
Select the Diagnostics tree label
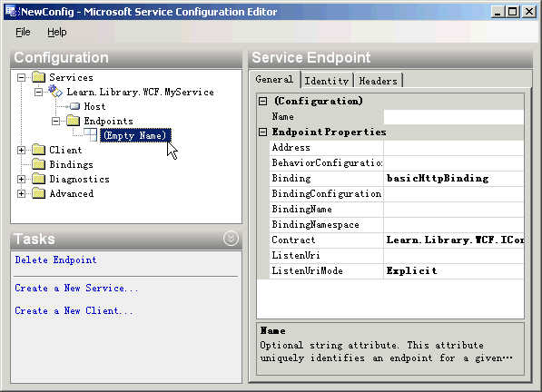(x=80, y=179)
